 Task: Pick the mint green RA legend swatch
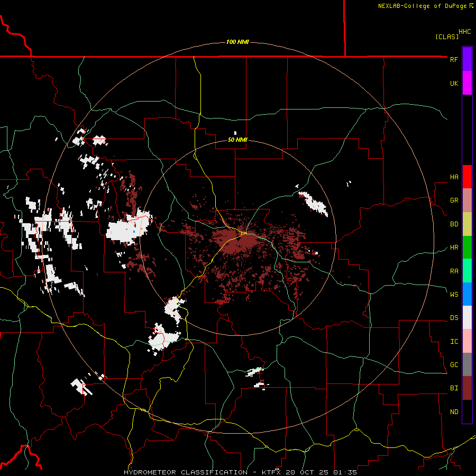pos(467,271)
